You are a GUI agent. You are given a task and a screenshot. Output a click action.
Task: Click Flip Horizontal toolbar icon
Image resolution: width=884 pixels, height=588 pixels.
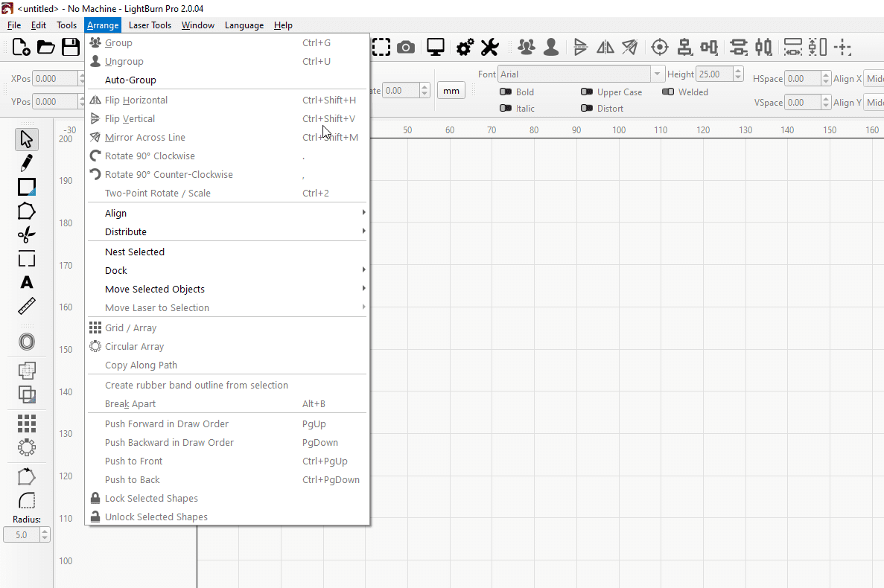605,48
